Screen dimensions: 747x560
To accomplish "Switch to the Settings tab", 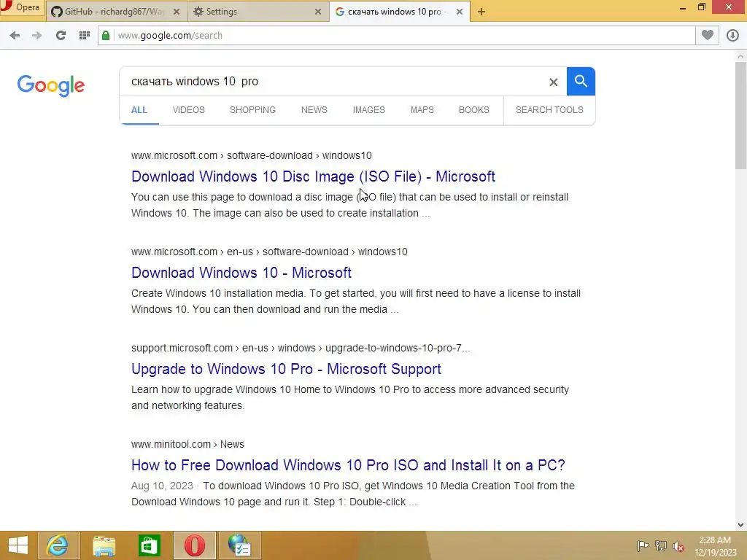I will click(252, 12).
